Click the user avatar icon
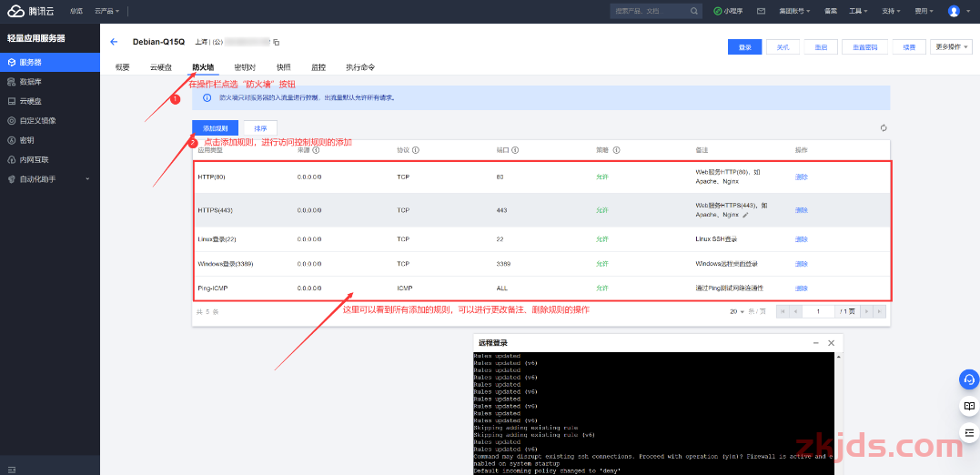 pos(953,11)
